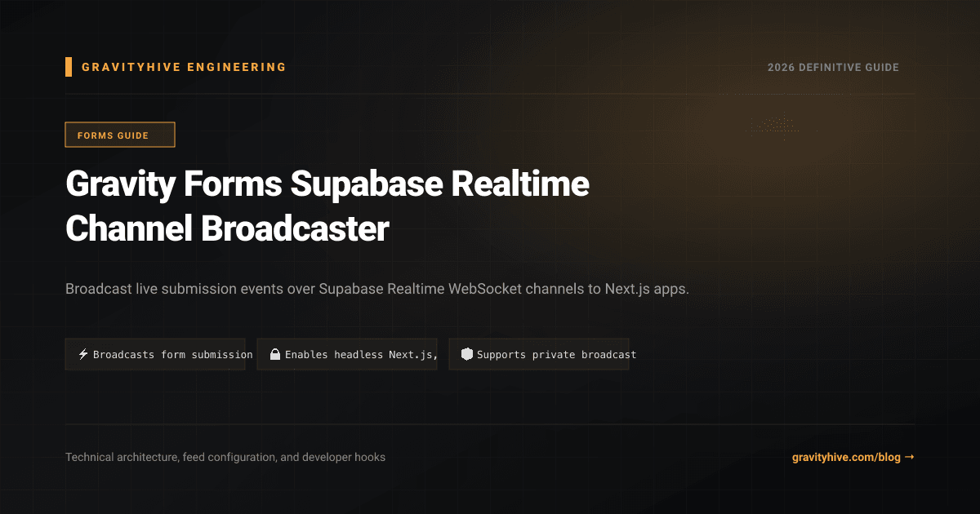Click the FORMS GUIDE badge
Image resolution: width=980 pixels, height=514 pixels.
120,135
